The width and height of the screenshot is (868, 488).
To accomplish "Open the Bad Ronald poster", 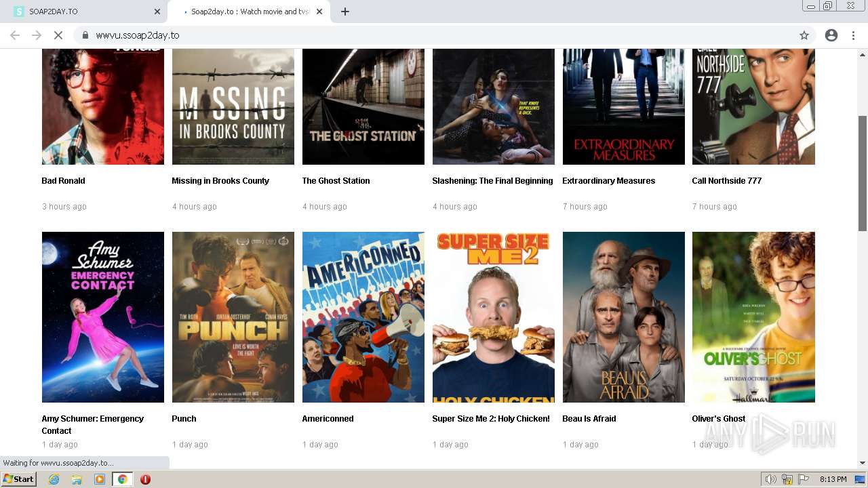I will [103, 106].
